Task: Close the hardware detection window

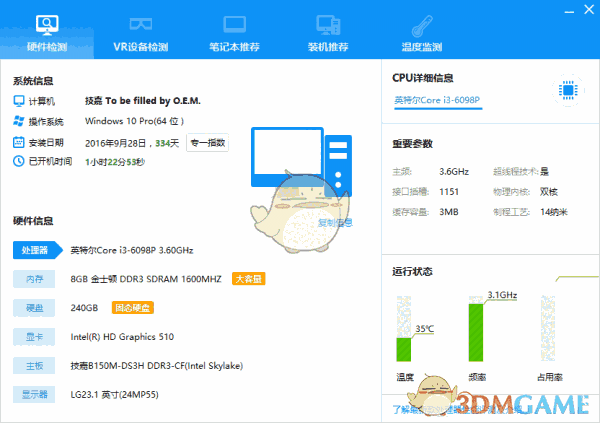Action: pos(589,10)
